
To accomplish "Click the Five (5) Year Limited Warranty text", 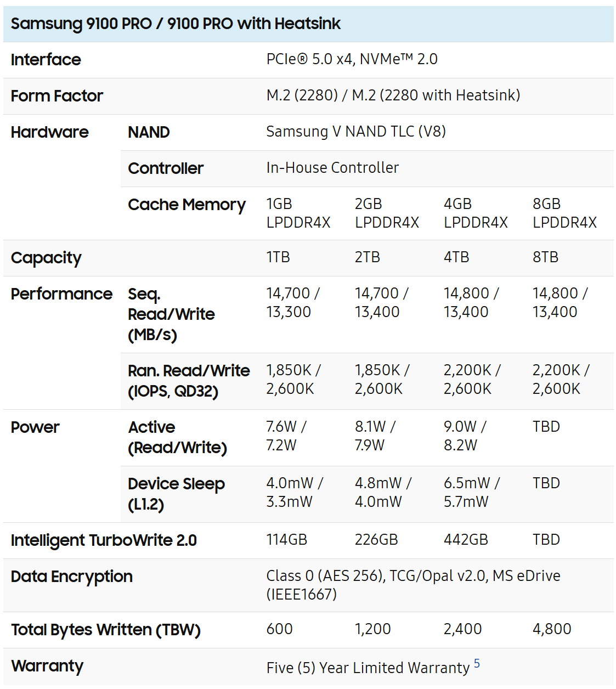I will click(368, 668).
